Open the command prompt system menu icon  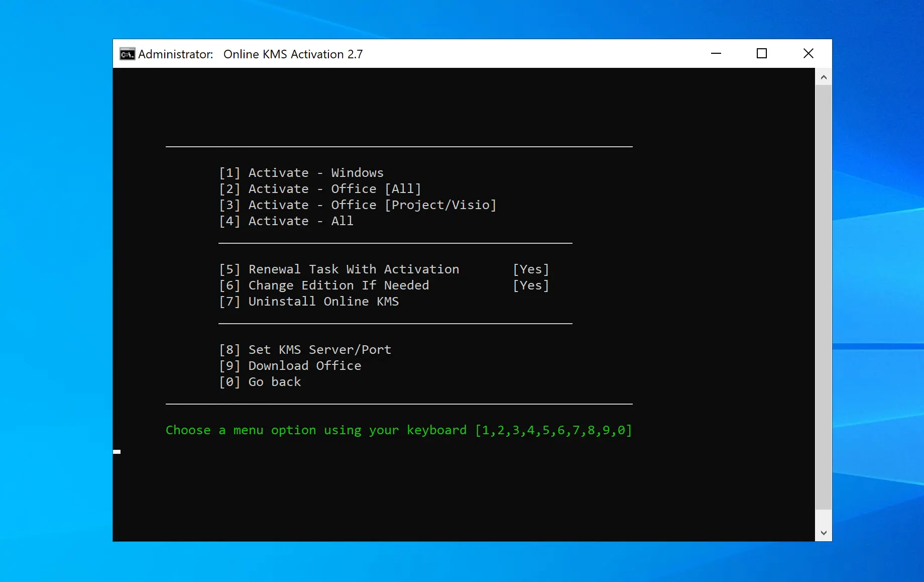[127, 54]
